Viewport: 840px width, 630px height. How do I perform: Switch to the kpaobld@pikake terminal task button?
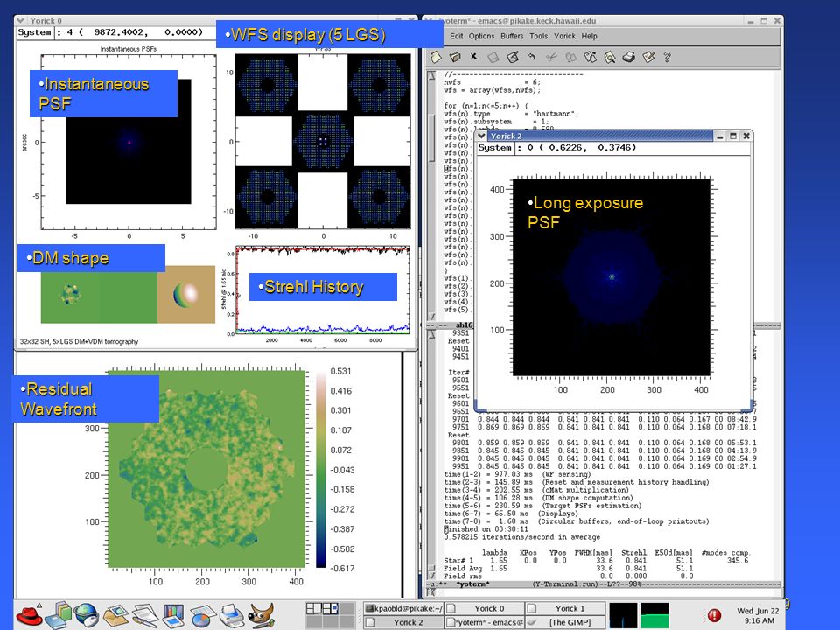tap(403, 608)
